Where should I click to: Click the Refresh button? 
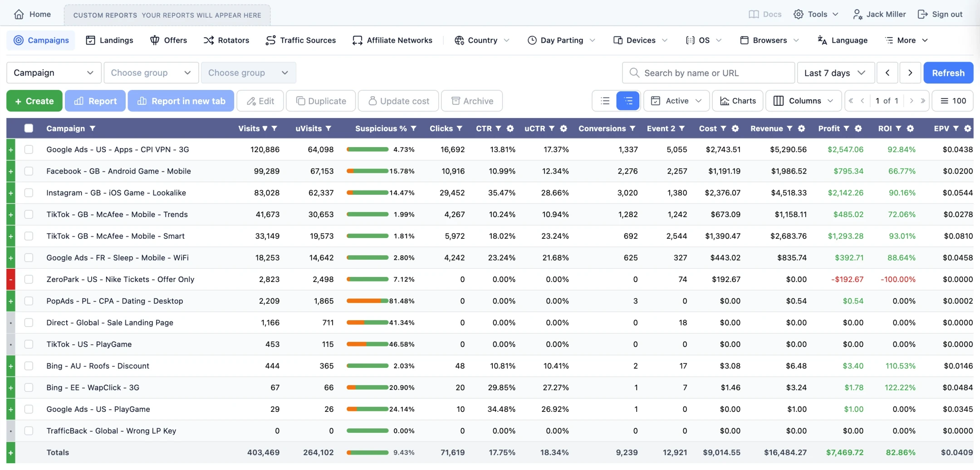tap(948, 73)
